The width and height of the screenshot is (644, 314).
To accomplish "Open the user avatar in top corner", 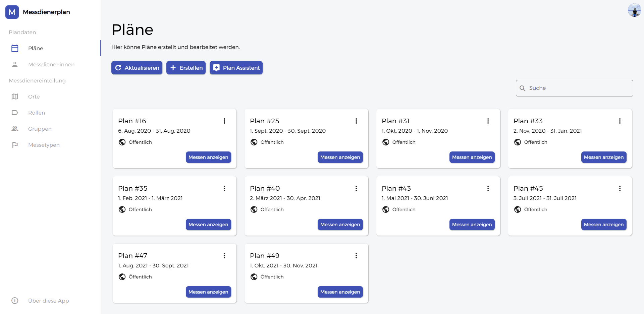I will coord(634,10).
